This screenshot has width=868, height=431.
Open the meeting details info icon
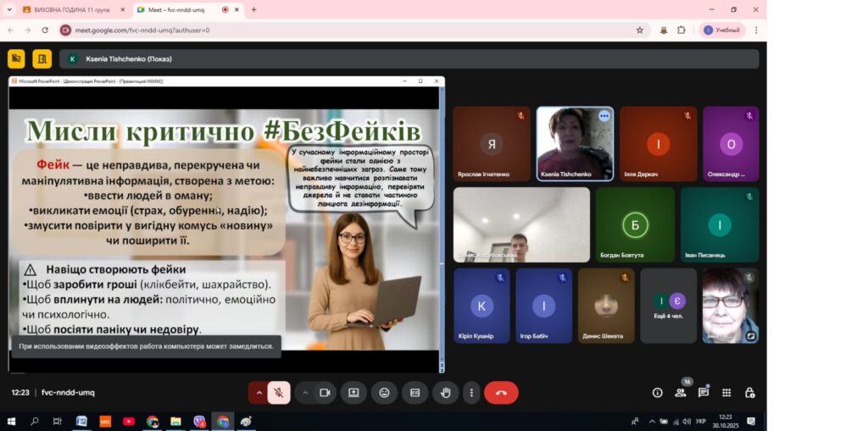click(x=657, y=393)
